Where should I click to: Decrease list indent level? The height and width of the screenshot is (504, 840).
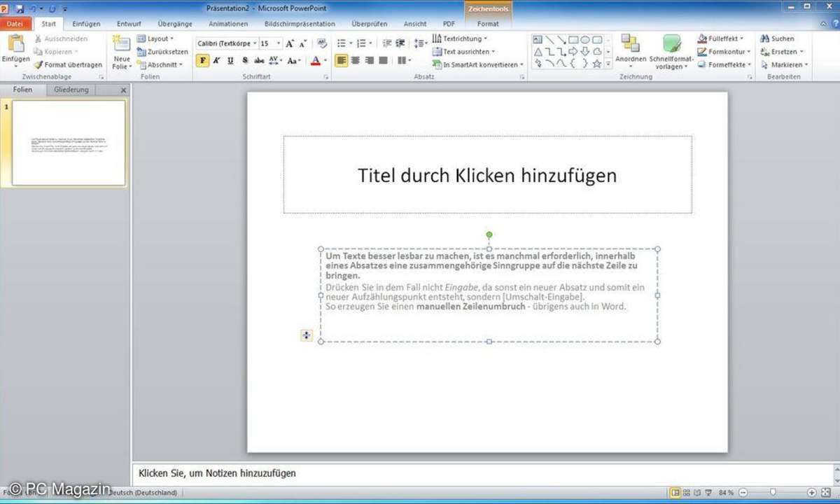[386, 43]
